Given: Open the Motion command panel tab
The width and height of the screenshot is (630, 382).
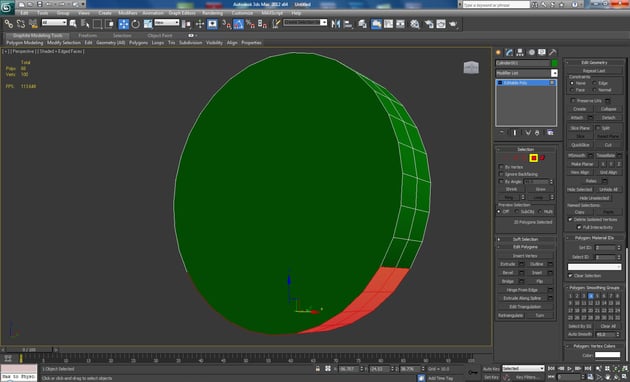Looking at the screenshot, I should pyautogui.click(x=531, y=52).
